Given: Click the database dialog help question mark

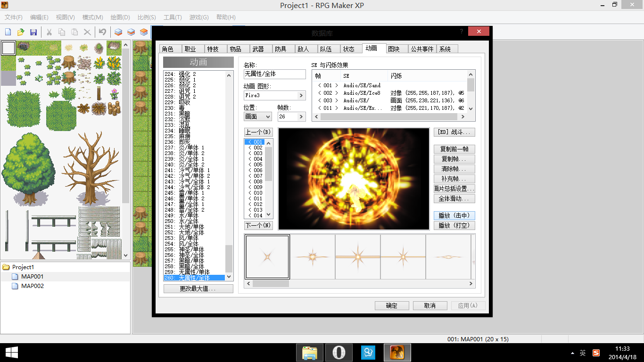Looking at the screenshot, I should (x=462, y=31).
